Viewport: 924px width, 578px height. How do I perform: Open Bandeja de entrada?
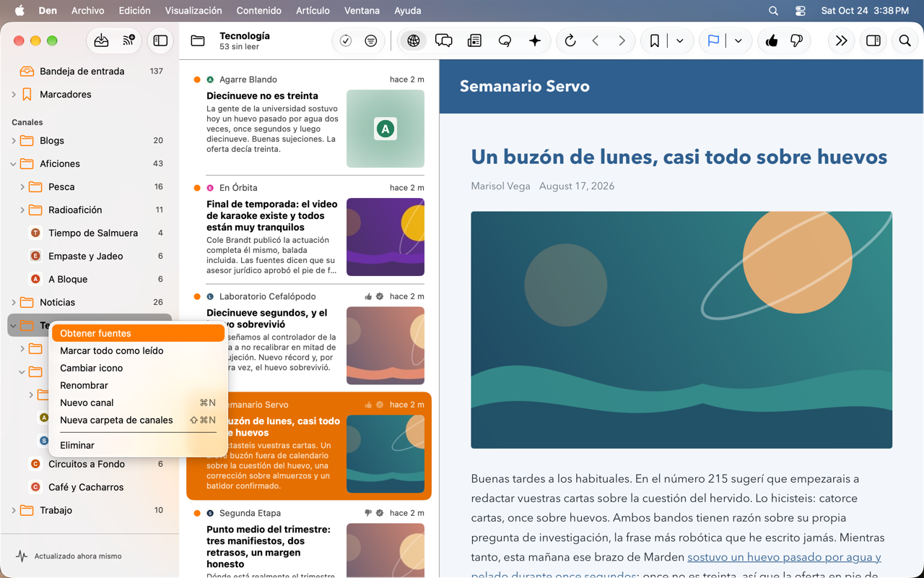click(x=90, y=72)
